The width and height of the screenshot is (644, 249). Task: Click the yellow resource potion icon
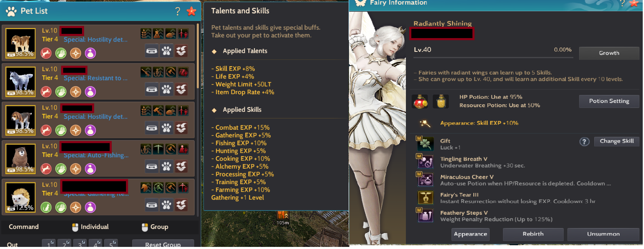click(x=439, y=102)
